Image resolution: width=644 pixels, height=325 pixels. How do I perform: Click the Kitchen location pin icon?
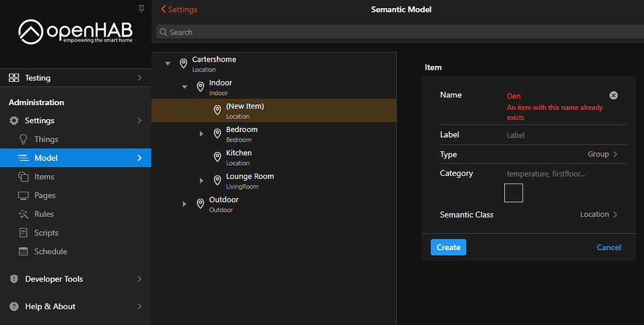(x=217, y=157)
